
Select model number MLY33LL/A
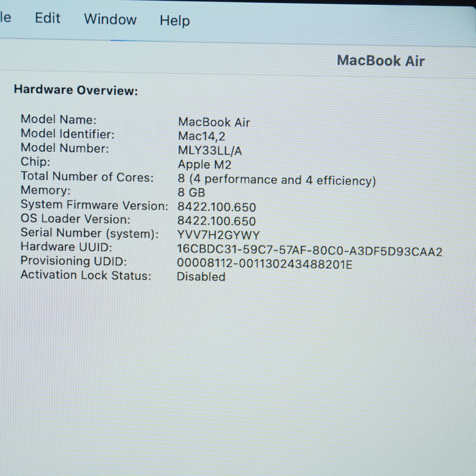[210, 151]
